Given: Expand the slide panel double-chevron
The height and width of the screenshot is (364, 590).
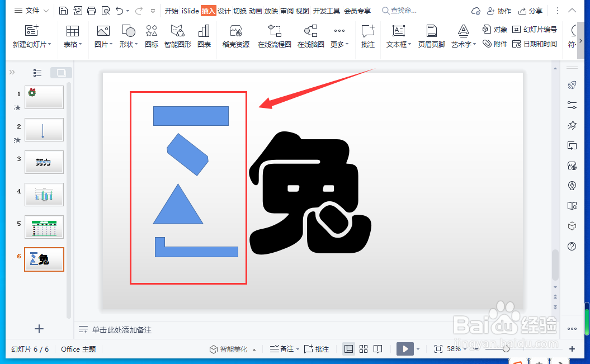Looking at the screenshot, I should click(x=12, y=72).
